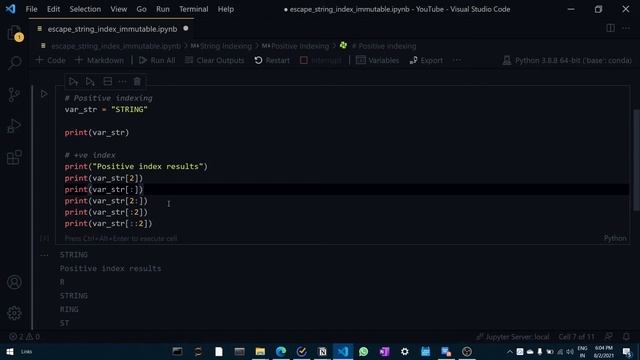Screen dimensions: 640x360
Task: Click 'Cell 7 of 11' status item
Action: pyautogui.click(x=576, y=337)
